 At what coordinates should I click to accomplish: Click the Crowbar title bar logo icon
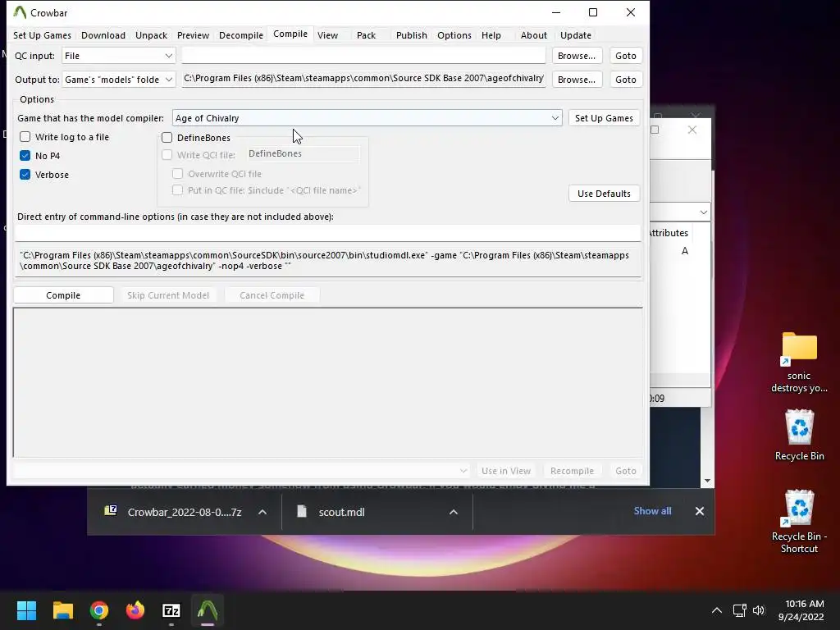tap(20, 12)
